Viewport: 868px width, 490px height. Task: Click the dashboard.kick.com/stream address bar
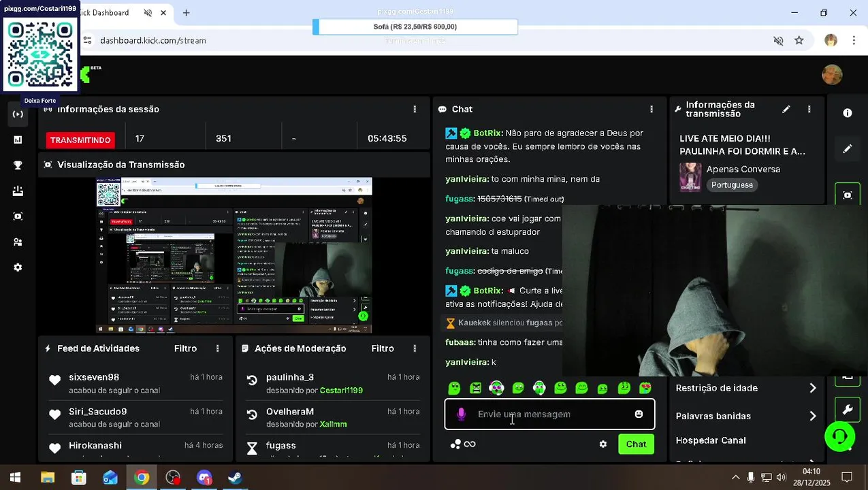tap(153, 41)
